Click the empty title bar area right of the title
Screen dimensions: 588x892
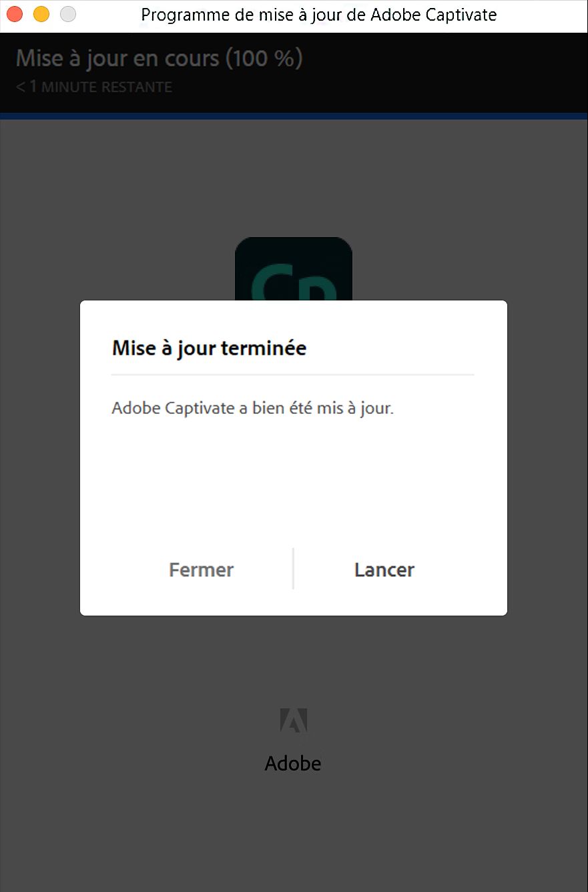[x=542, y=15]
